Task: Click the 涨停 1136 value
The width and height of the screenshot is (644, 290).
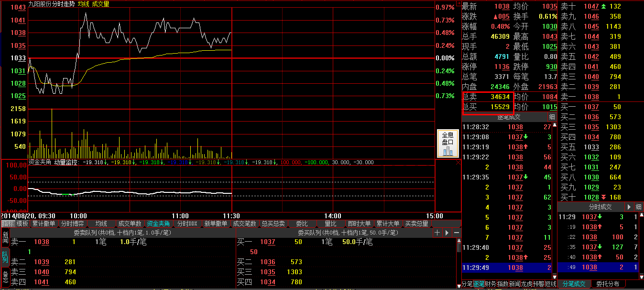Action: click(x=502, y=67)
